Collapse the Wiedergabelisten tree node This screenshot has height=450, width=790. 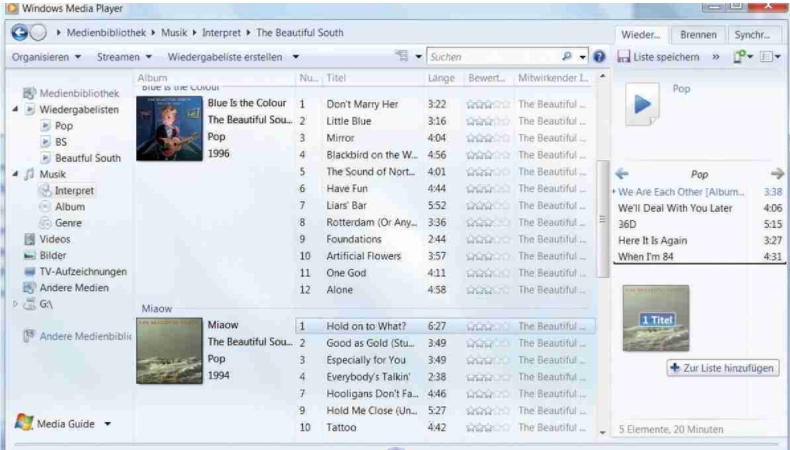tap(15, 109)
